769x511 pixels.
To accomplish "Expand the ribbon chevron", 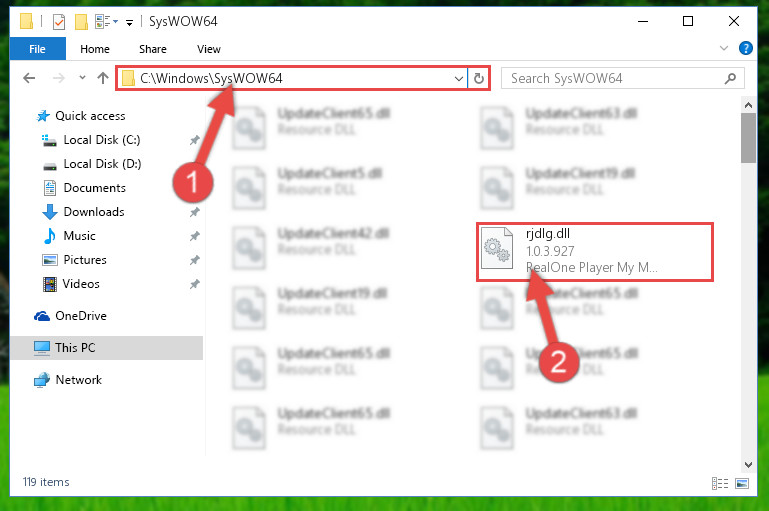I will (x=723, y=48).
